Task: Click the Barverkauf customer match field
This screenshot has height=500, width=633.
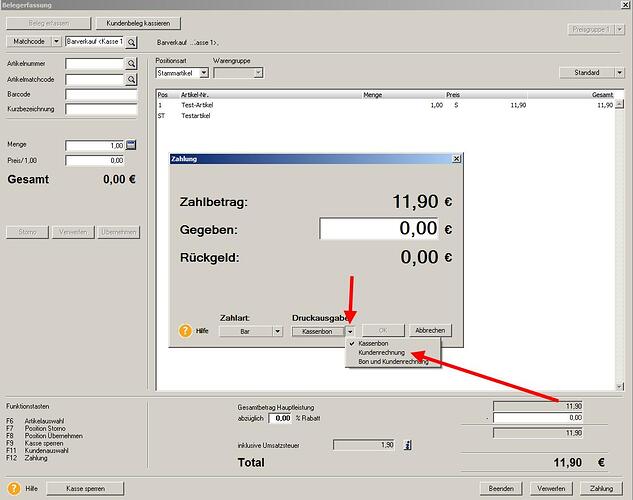Action: point(95,42)
